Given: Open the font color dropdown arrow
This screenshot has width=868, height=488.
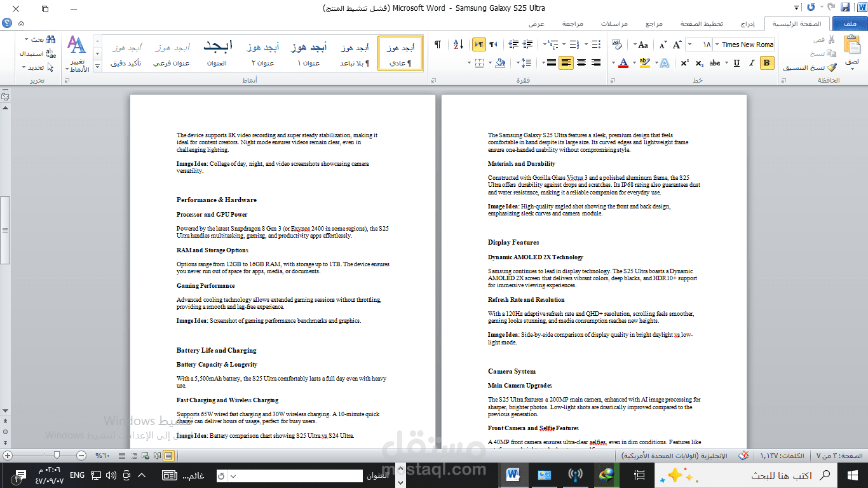Looking at the screenshot, I should (x=613, y=63).
